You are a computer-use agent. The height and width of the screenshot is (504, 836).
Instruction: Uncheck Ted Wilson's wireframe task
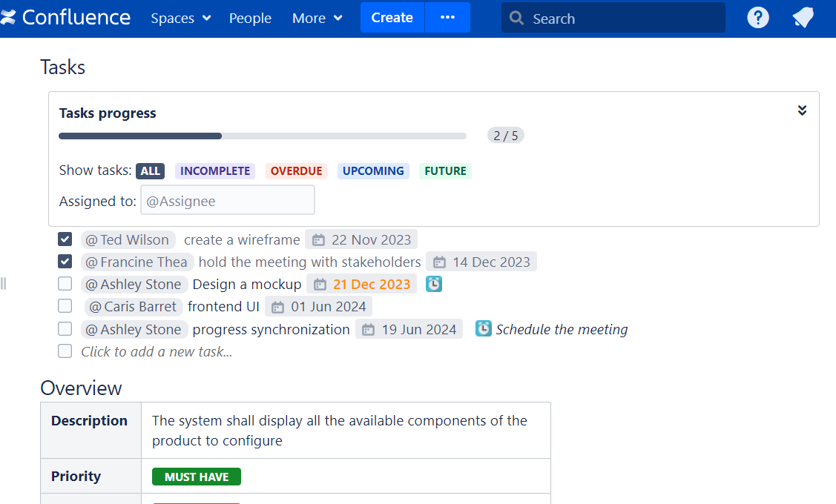[65, 239]
